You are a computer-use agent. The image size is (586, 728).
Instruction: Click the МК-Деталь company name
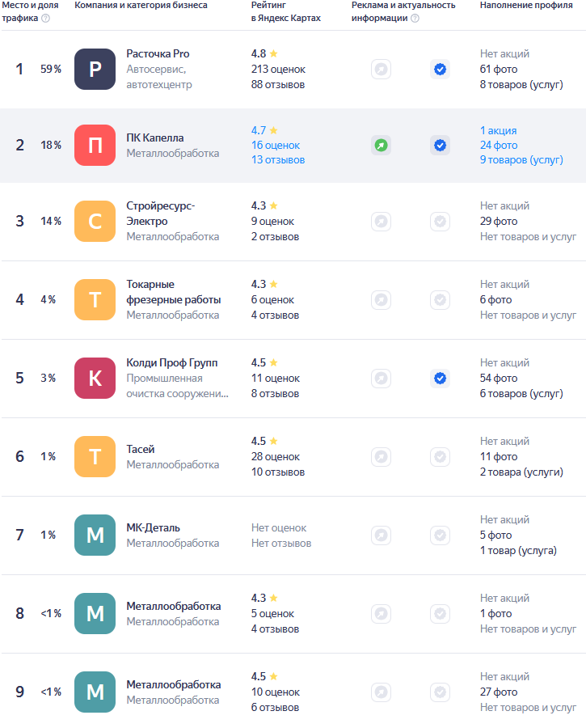click(153, 528)
